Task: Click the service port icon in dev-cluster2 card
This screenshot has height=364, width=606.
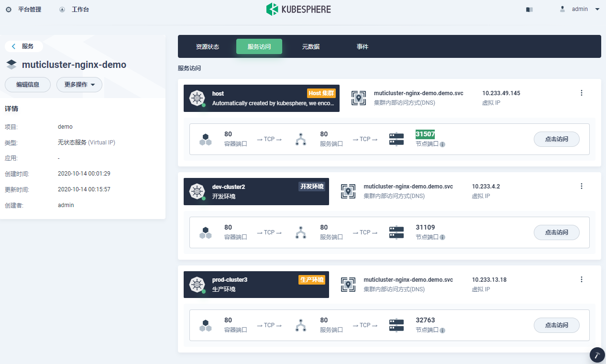Action: 301,232
